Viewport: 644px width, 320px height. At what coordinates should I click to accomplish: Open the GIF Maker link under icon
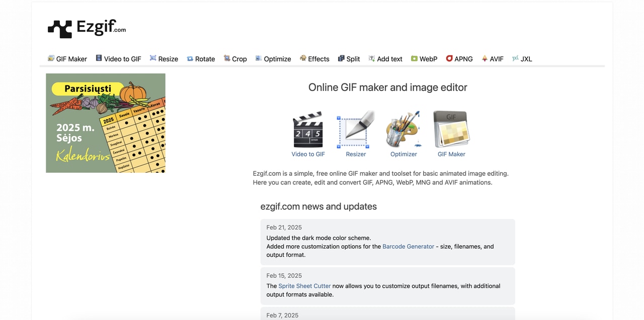tap(451, 154)
